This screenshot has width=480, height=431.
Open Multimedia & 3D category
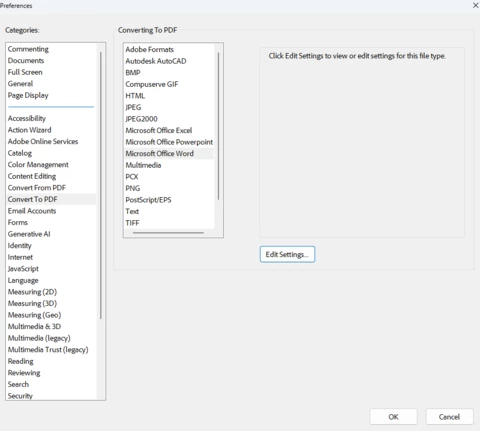coord(35,327)
